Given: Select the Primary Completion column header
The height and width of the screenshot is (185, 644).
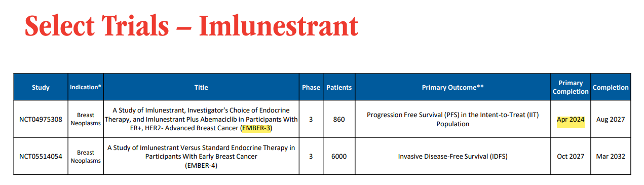Looking at the screenshot, I should pyautogui.click(x=571, y=87).
